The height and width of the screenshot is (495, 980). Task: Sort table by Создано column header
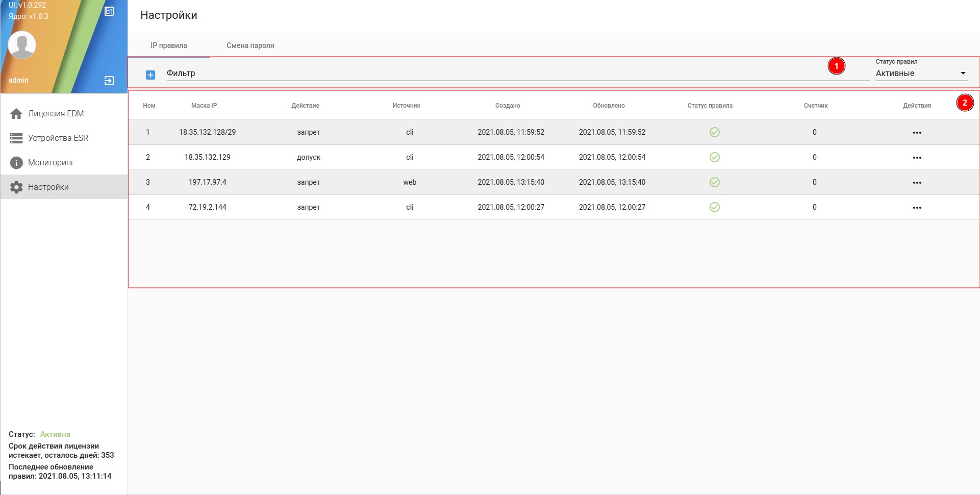[507, 106]
